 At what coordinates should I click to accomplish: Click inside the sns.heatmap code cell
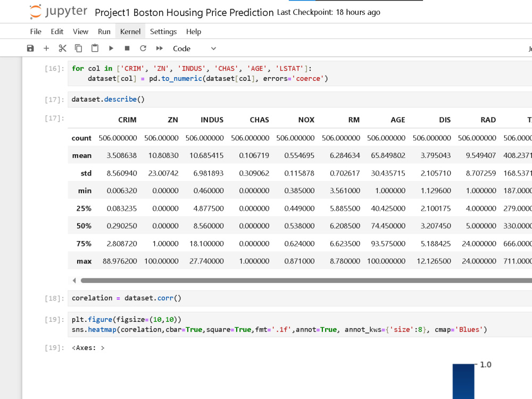300,325
